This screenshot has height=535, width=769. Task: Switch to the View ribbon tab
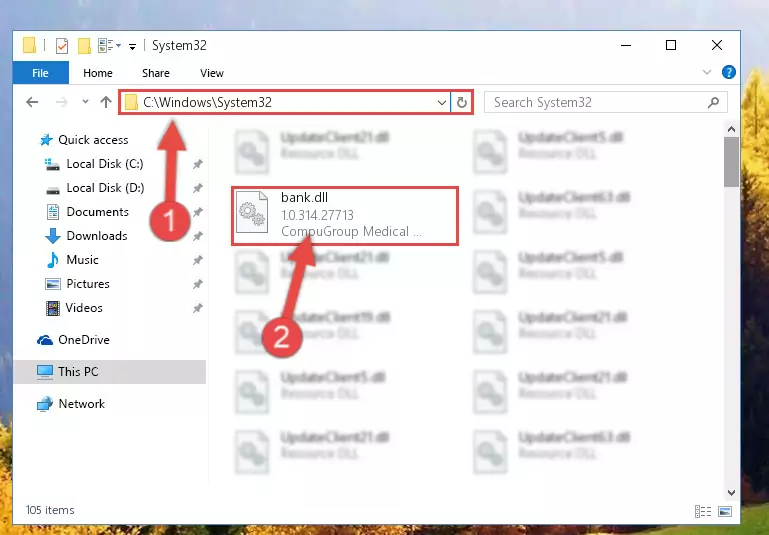pyautogui.click(x=212, y=73)
